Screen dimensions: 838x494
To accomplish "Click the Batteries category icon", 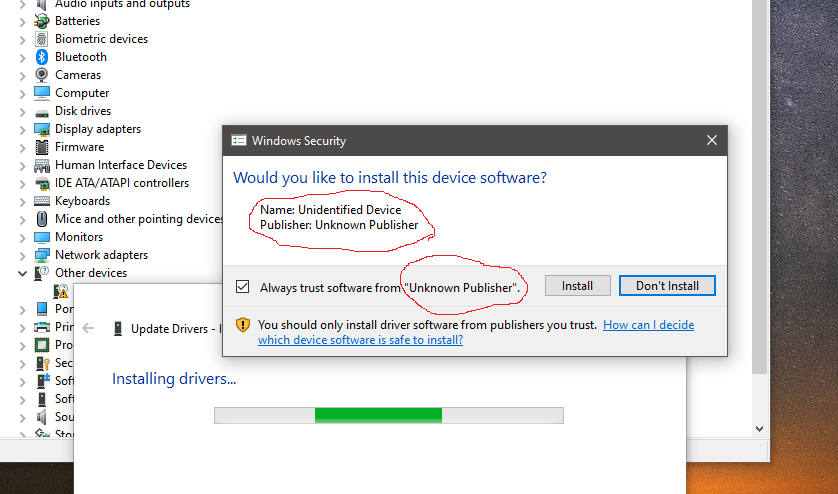I will pyautogui.click(x=42, y=21).
